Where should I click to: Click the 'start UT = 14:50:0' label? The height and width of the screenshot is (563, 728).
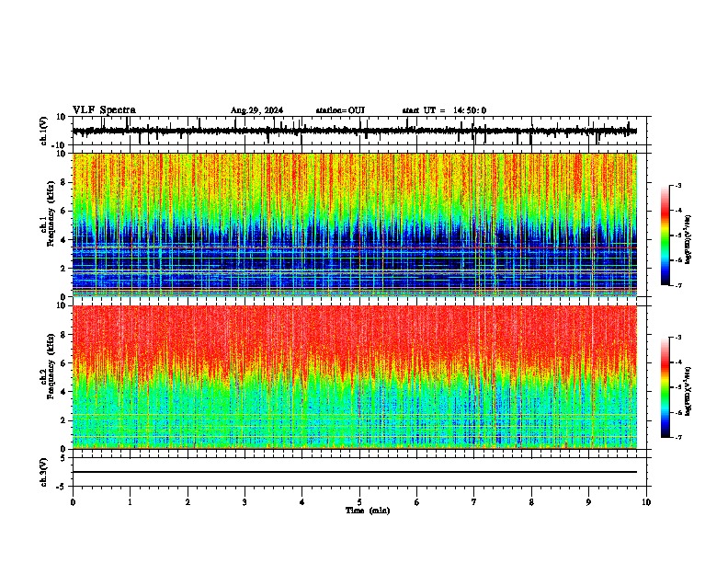click(444, 110)
